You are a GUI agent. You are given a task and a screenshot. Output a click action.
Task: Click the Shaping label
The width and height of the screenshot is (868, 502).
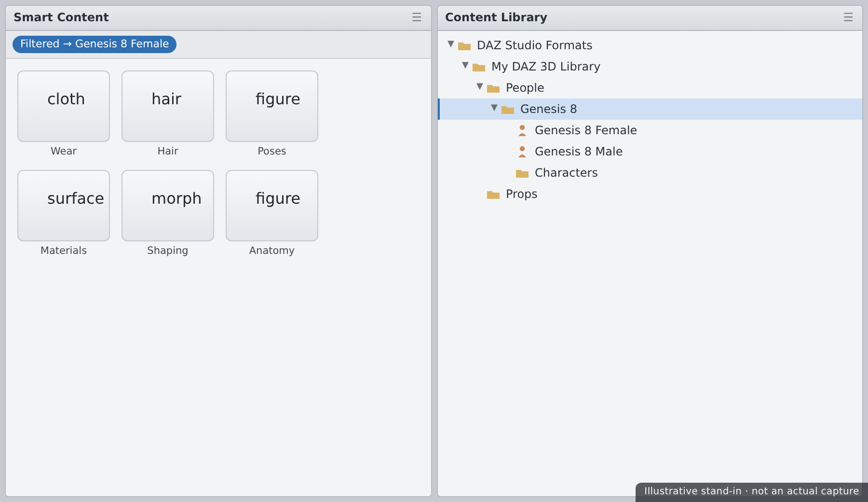click(x=168, y=251)
